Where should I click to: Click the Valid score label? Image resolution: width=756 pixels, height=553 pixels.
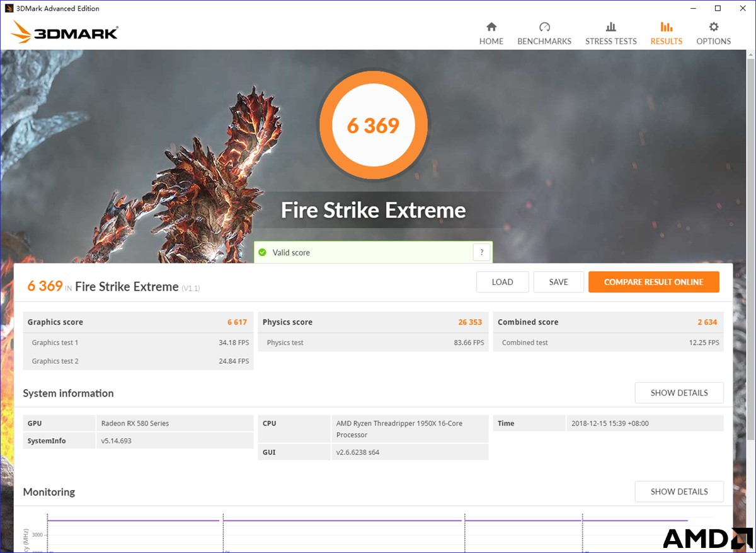click(291, 252)
